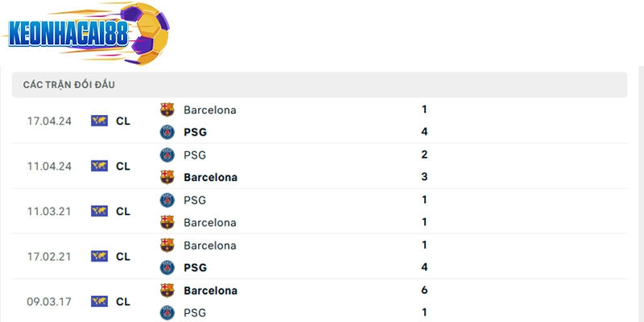The image size is (644, 322).
Task: Click Barcelona crest in the 09.03.17 match
Action: 167,290
